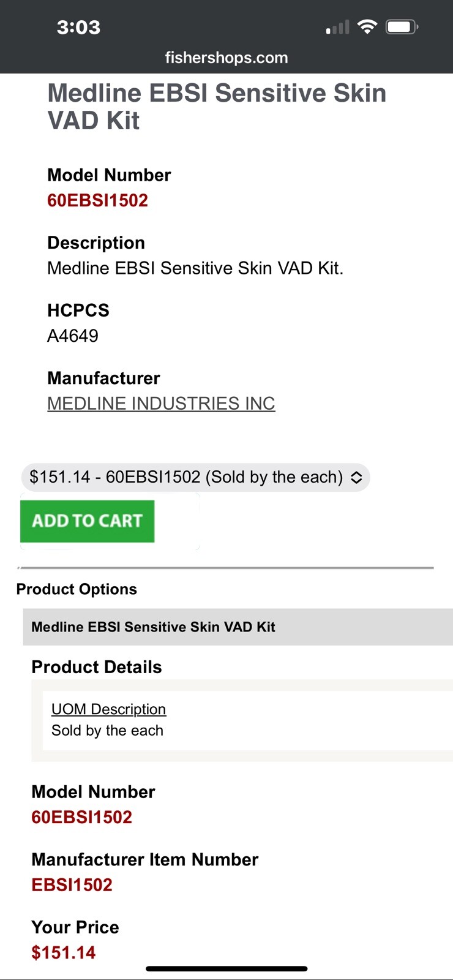Tap the manufacturer item number EBSI1502
This screenshot has height=980, width=453.
pos(72,884)
